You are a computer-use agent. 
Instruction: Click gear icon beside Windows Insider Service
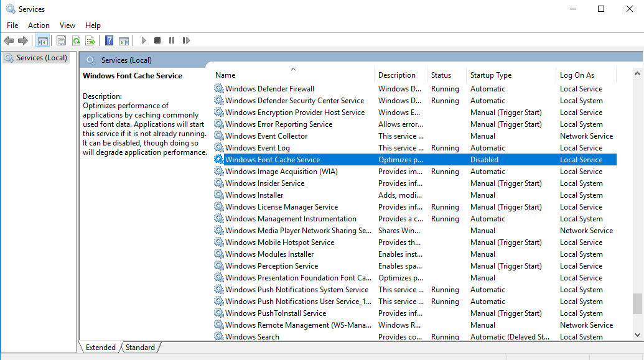(x=219, y=183)
